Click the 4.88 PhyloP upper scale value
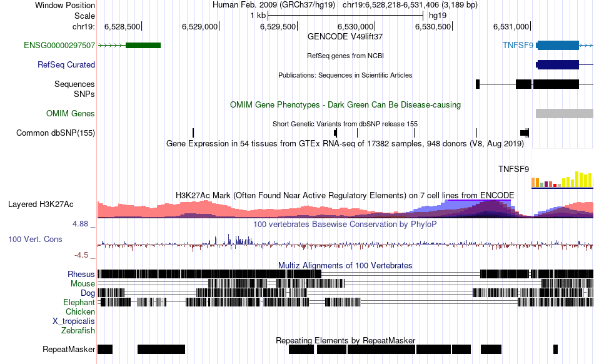The image size is (594, 364). coord(80,224)
